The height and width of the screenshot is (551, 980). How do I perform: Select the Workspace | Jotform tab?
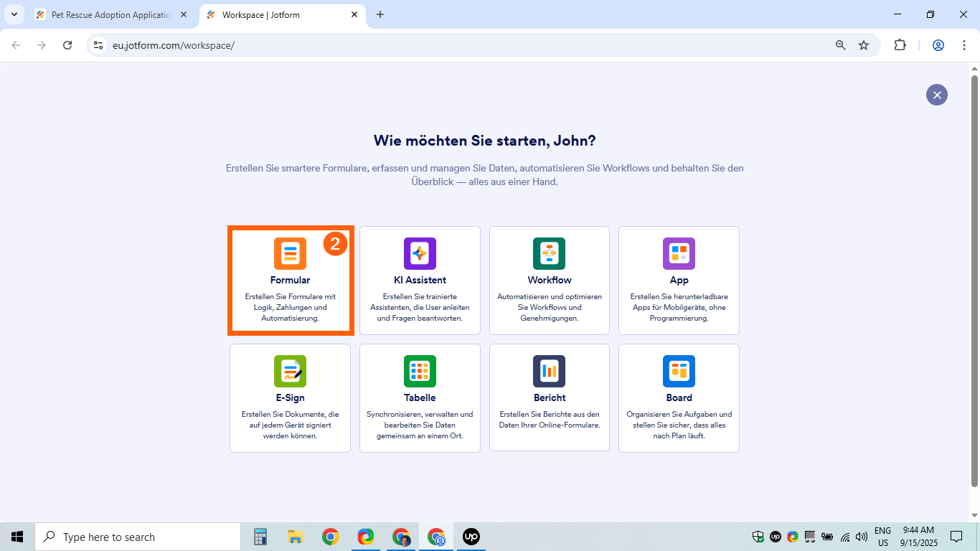(282, 14)
